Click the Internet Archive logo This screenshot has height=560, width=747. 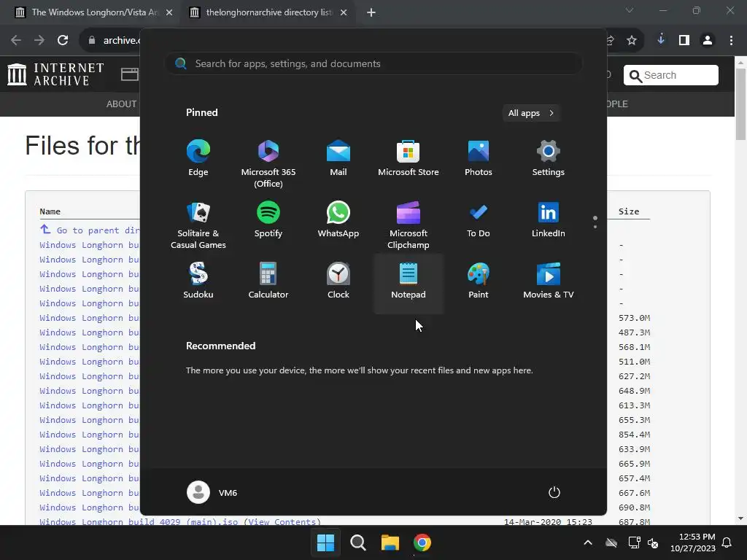click(x=55, y=75)
